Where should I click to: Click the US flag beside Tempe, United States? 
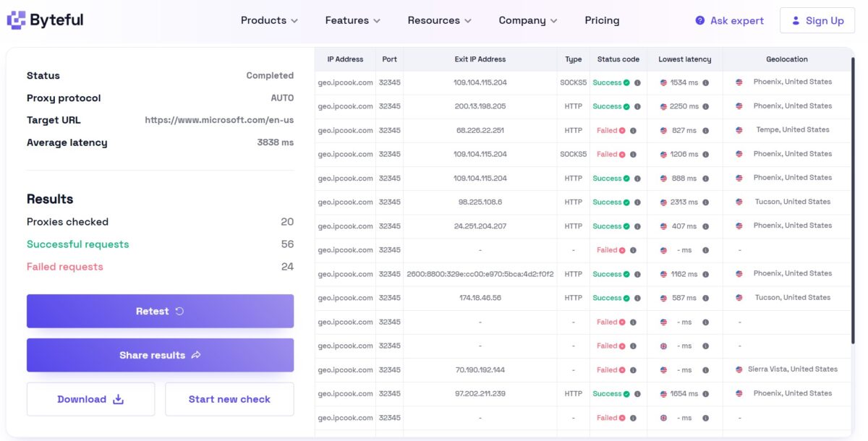(x=739, y=130)
